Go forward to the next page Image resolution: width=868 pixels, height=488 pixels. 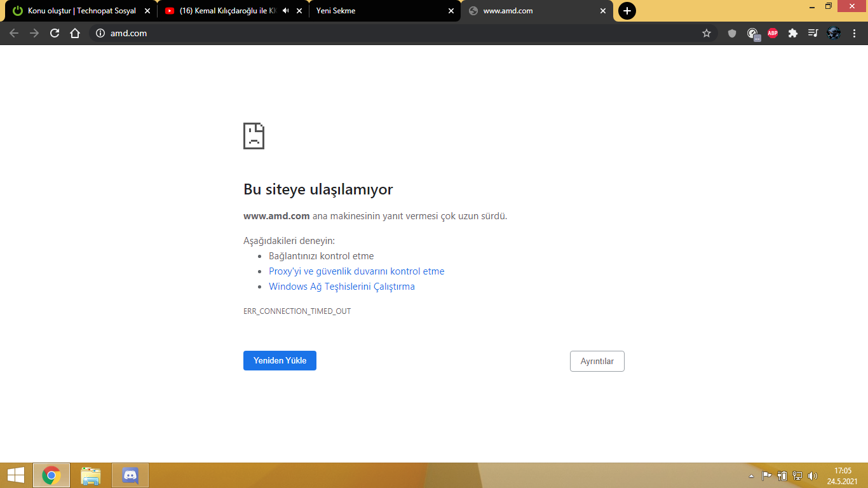tap(34, 33)
